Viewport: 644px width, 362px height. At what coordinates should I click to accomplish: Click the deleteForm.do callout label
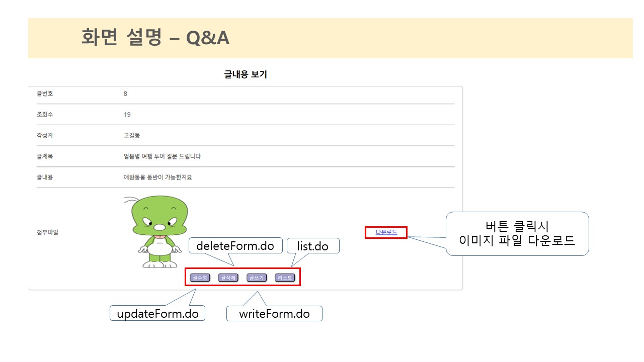235,246
